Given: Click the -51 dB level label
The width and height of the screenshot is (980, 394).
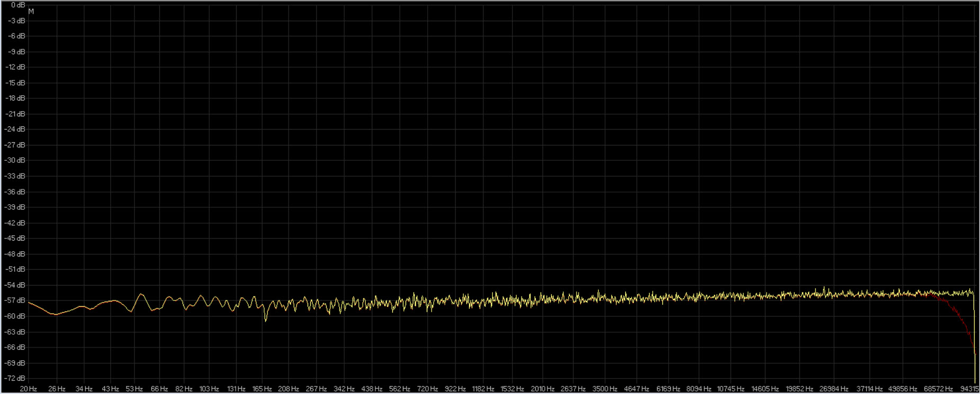Looking at the screenshot, I should tap(15, 270).
